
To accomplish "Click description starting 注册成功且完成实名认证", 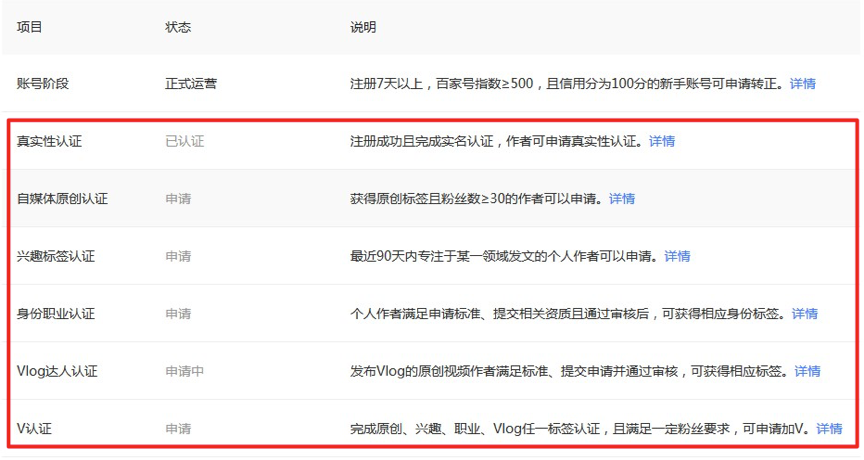I will (x=496, y=142).
